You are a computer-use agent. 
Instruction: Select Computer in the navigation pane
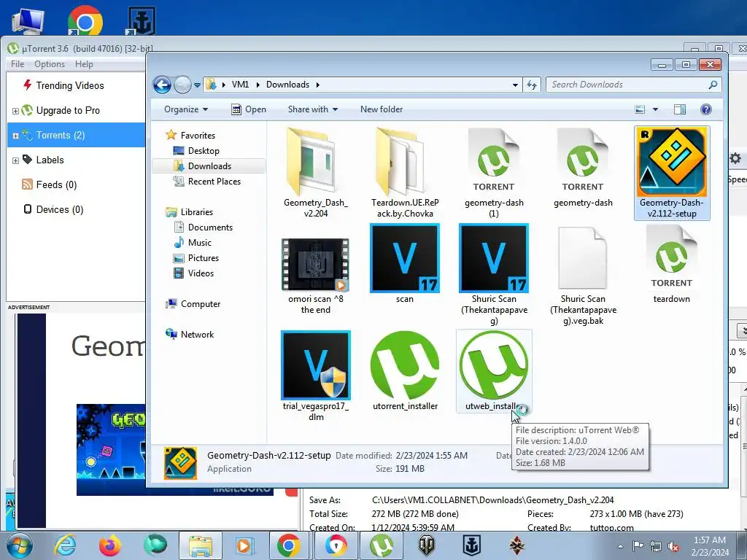[x=200, y=304]
